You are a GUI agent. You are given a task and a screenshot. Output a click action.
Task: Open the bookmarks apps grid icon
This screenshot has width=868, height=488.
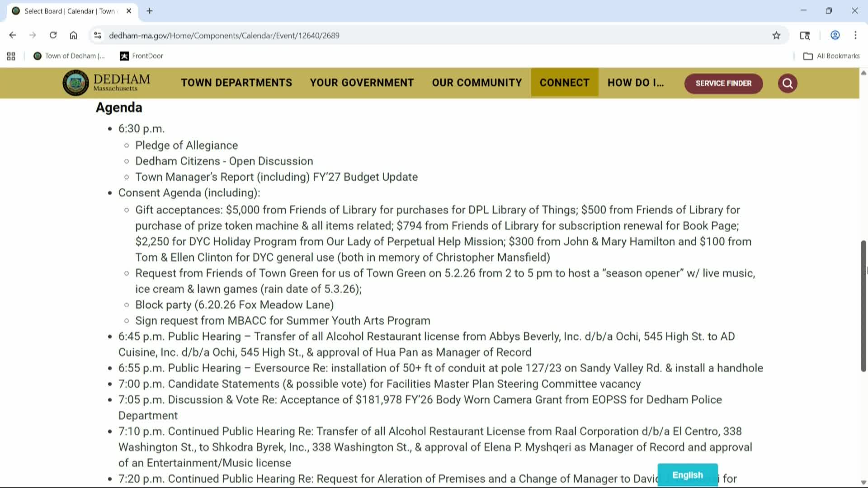point(11,56)
